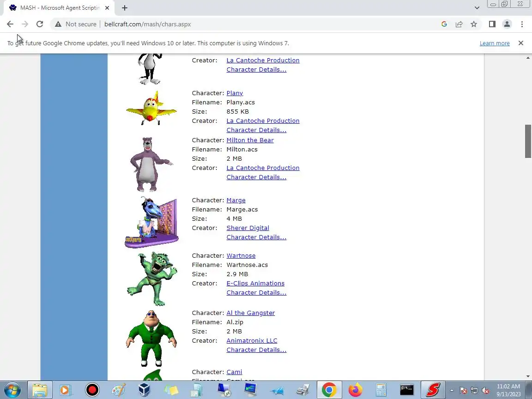Open Calculator from the taskbar
The image size is (532, 399).
[x=381, y=390]
